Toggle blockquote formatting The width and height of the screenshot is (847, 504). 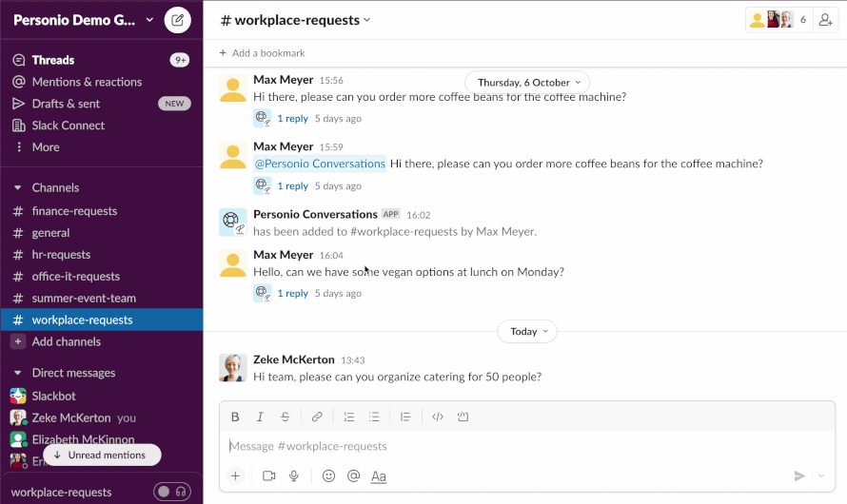405,417
